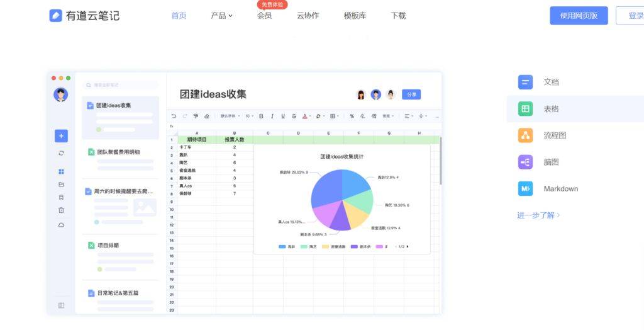Click the chart legend next page arrow

[x=407, y=246]
